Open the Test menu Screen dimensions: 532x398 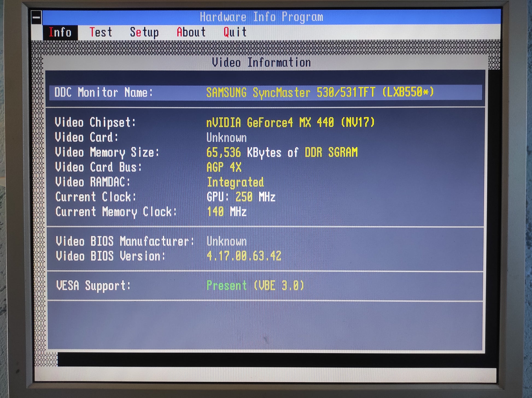pos(101,33)
